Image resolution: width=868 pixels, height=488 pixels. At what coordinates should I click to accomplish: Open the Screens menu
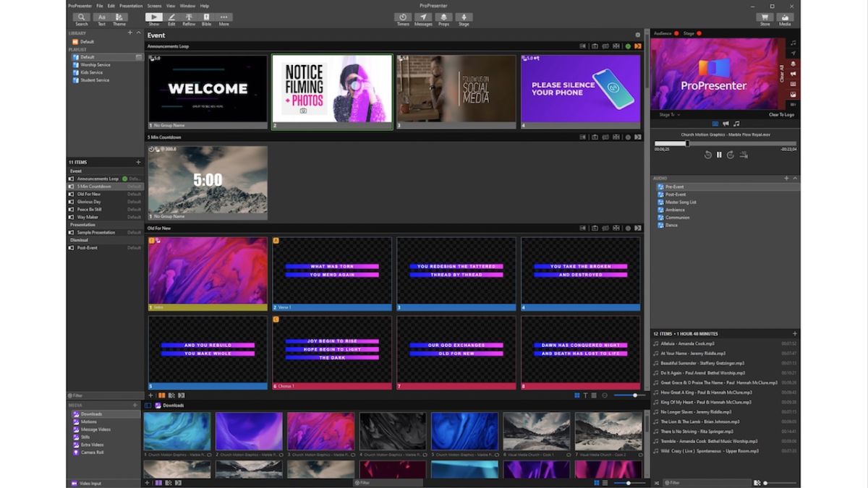[154, 6]
